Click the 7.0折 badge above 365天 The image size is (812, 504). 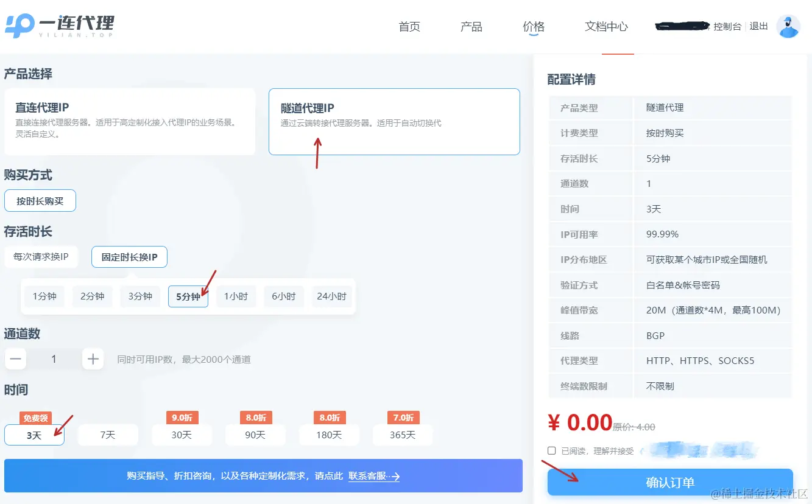(403, 418)
